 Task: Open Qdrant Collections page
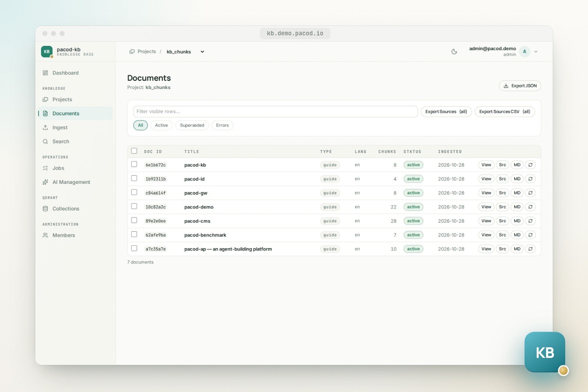click(75, 209)
